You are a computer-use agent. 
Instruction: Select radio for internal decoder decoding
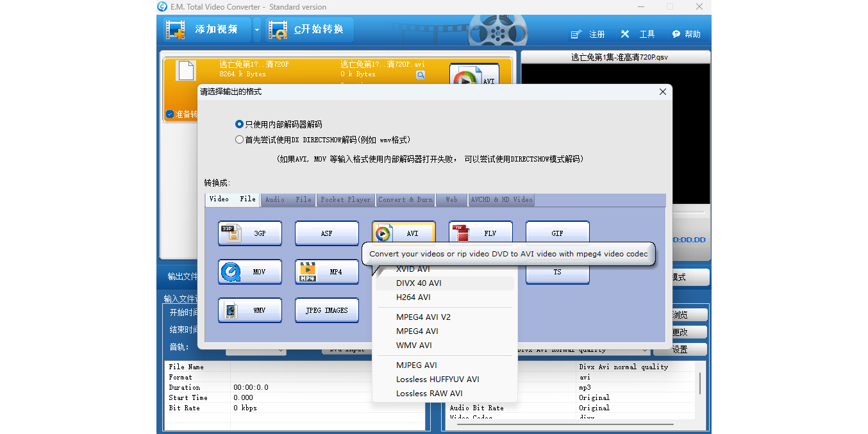(x=239, y=124)
